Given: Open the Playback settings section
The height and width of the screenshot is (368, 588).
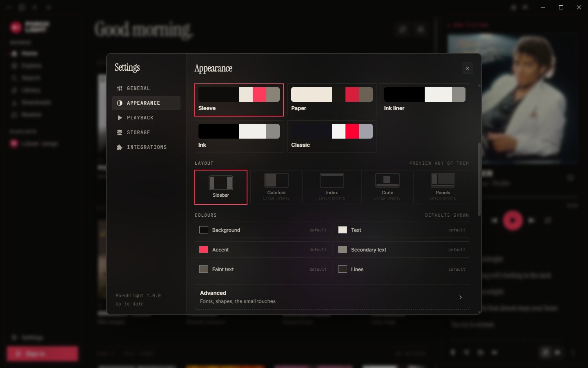Looking at the screenshot, I should click(146, 118).
